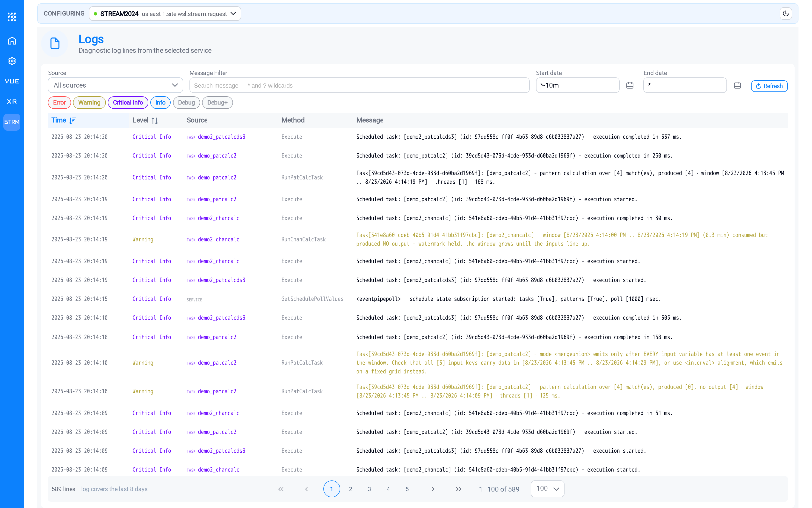Click the 'produced NO output' warning message
812x508 pixels.
tap(562, 239)
